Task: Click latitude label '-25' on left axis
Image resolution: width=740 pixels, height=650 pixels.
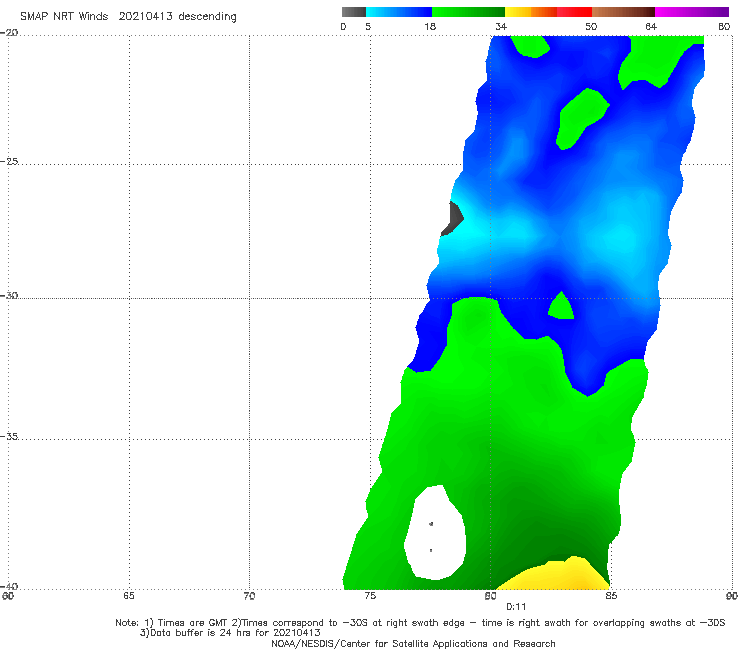Action: 9,161
